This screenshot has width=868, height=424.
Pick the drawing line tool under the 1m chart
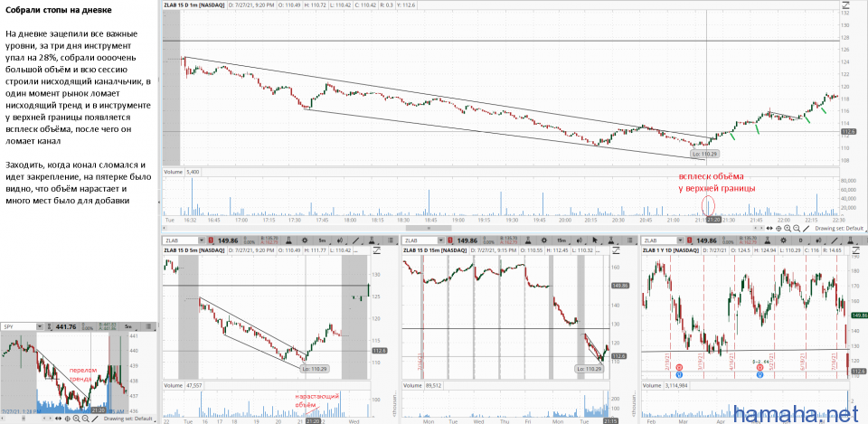[x=806, y=228]
